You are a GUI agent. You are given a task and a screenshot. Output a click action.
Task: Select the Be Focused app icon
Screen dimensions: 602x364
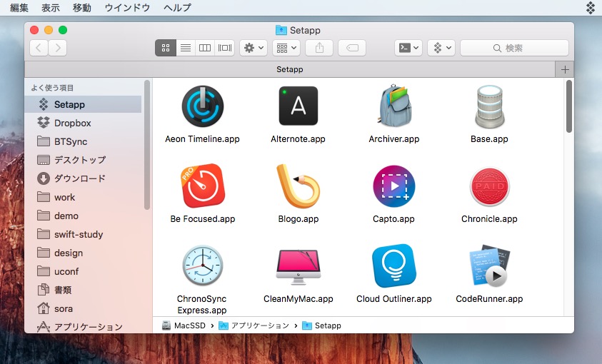(202, 186)
